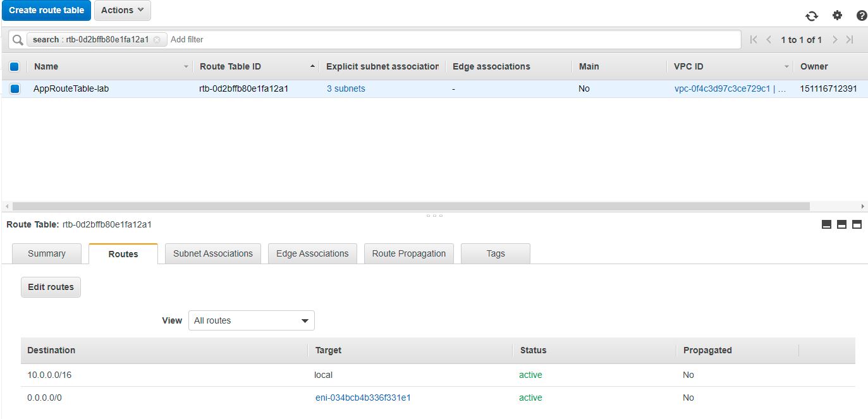The height and width of the screenshot is (419, 868).
Task: Click the Route Table: rtb-0d2bffb80e1fa12a1 heading
Action: pyautogui.click(x=79, y=224)
